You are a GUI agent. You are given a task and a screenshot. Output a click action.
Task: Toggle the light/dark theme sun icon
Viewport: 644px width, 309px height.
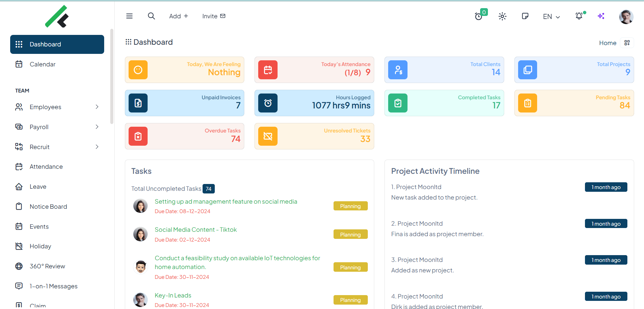[502, 16]
